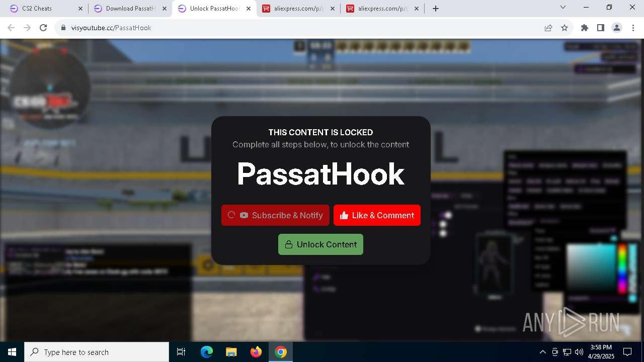Reload the current page

pyautogui.click(x=43, y=28)
